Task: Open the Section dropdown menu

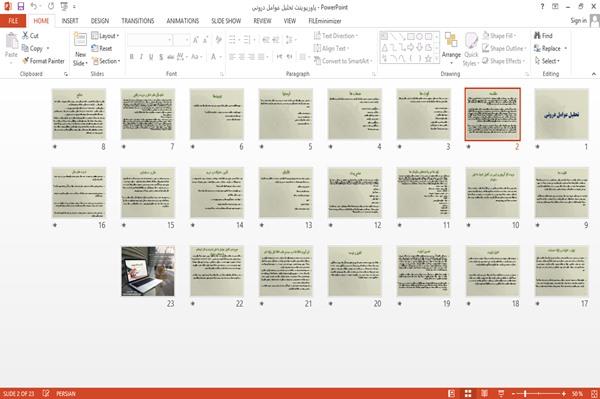Action: [106, 61]
